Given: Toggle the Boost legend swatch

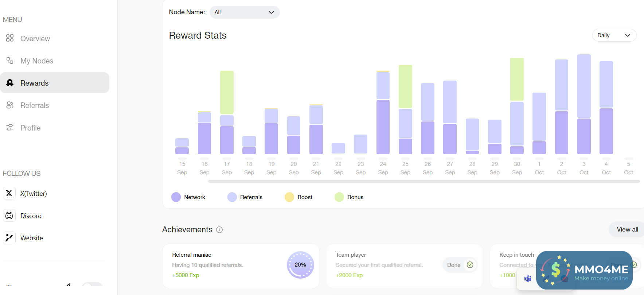Looking at the screenshot, I should pos(289,197).
